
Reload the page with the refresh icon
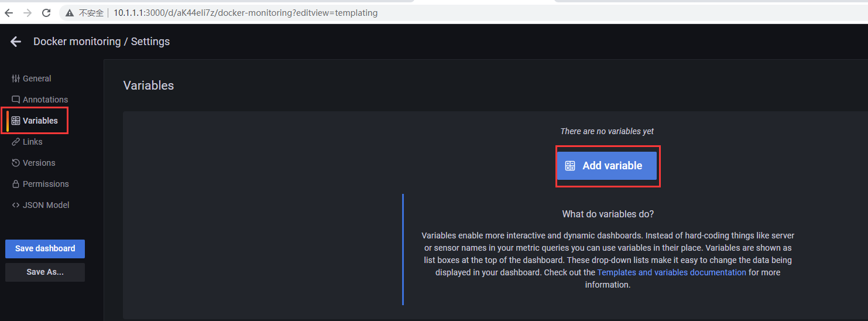coord(46,13)
